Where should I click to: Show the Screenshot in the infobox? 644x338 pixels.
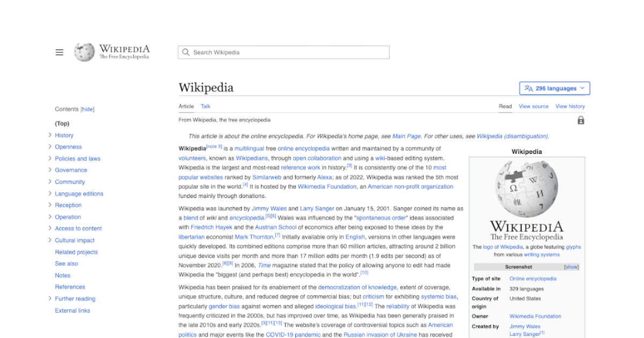[x=571, y=267]
